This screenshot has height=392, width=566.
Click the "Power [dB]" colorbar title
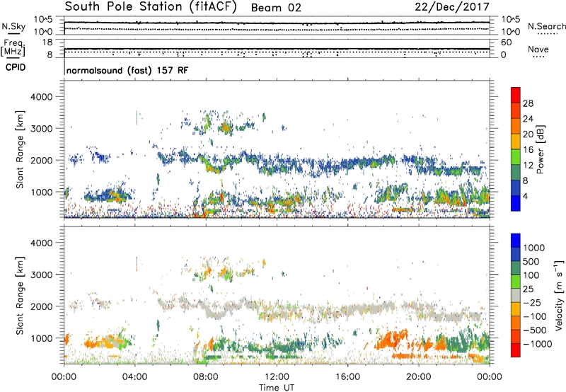(x=540, y=149)
